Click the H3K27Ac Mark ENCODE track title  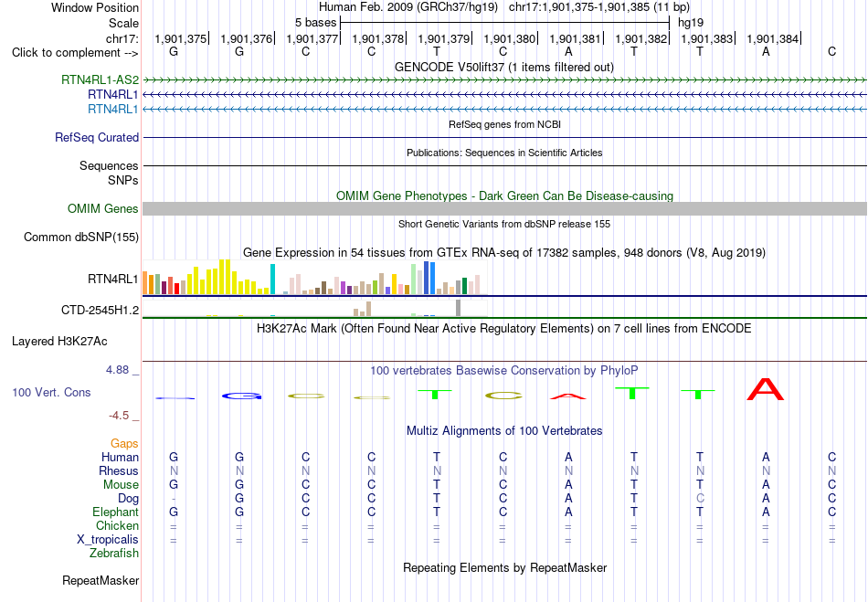[504, 329]
